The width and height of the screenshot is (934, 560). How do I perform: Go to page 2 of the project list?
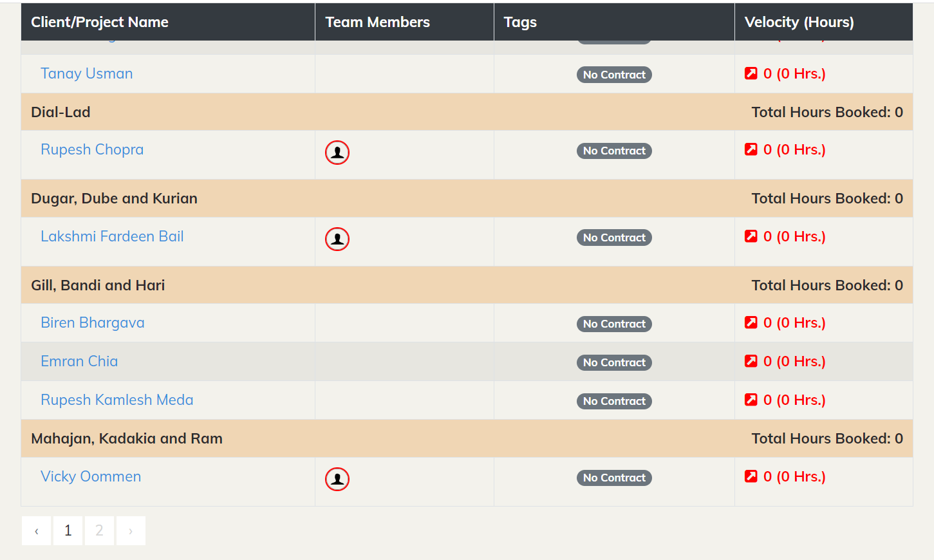99,530
